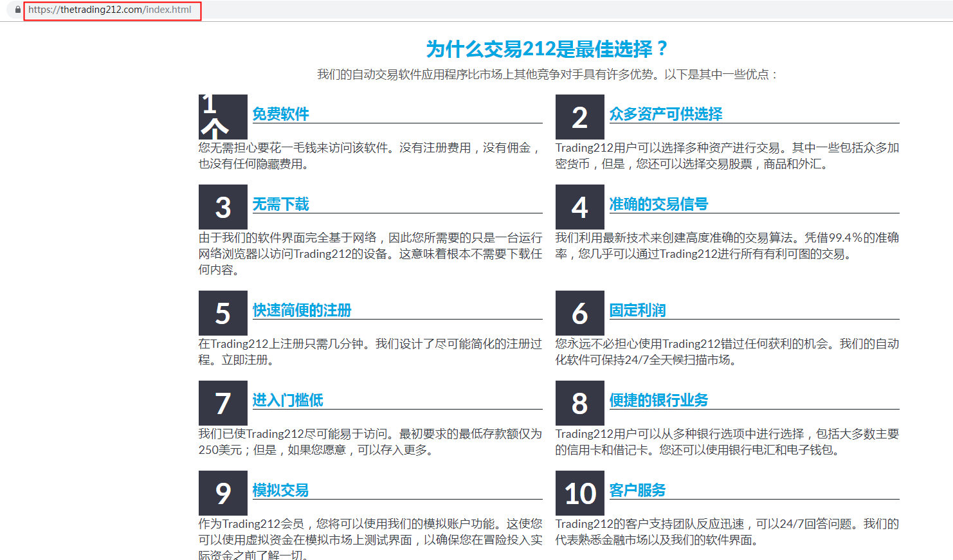Click the paragraph starting 由于我们的软件界面完全基于网络
This screenshot has height=560, width=953.
(370, 254)
